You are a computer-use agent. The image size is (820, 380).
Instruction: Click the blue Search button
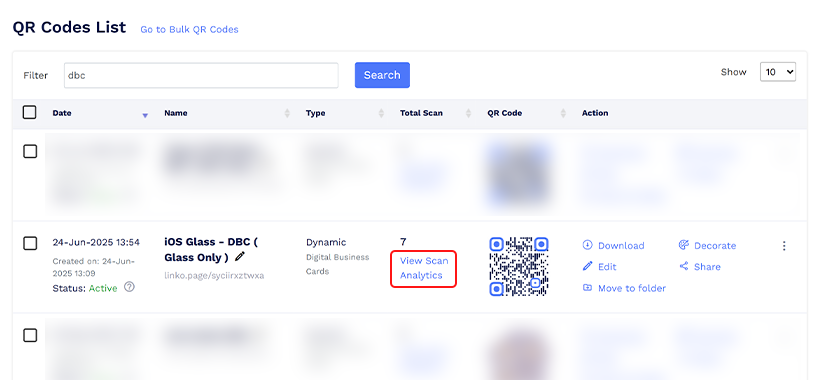(x=382, y=75)
